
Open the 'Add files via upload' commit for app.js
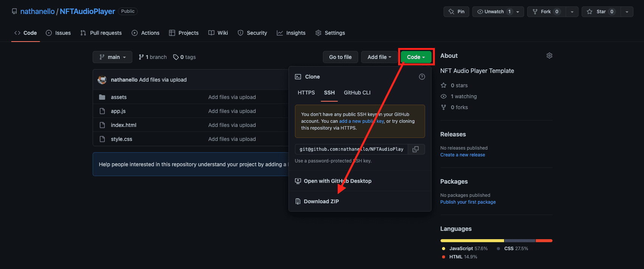(232, 111)
